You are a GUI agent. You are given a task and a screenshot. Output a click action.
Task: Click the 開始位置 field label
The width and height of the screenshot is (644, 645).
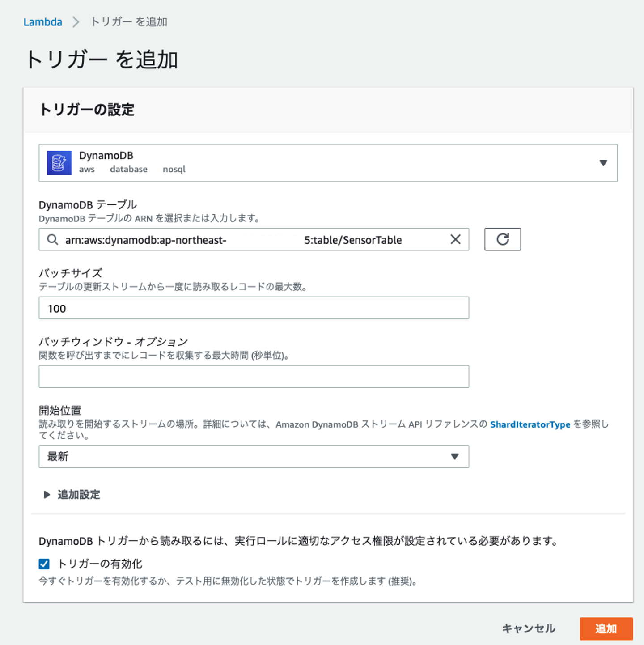(x=60, y=410)
